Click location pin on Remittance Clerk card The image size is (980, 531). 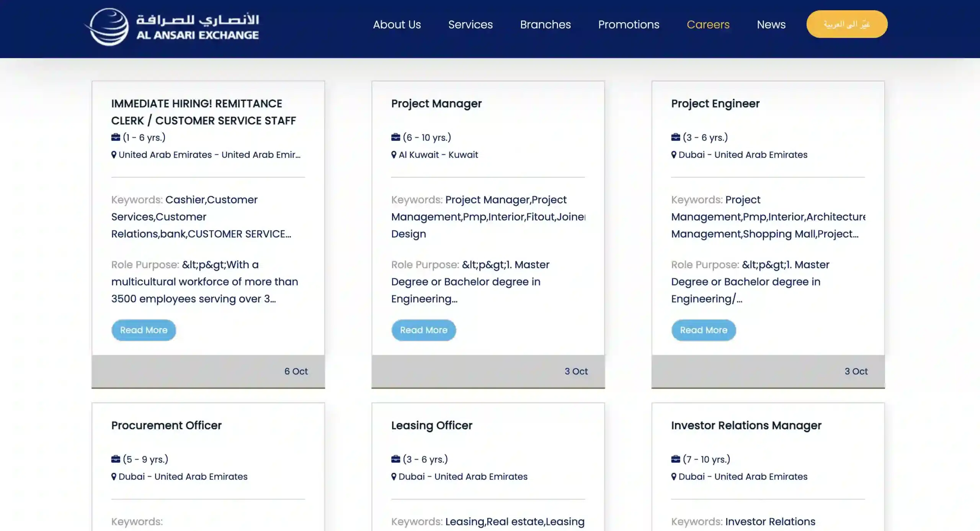coord(114,155)
